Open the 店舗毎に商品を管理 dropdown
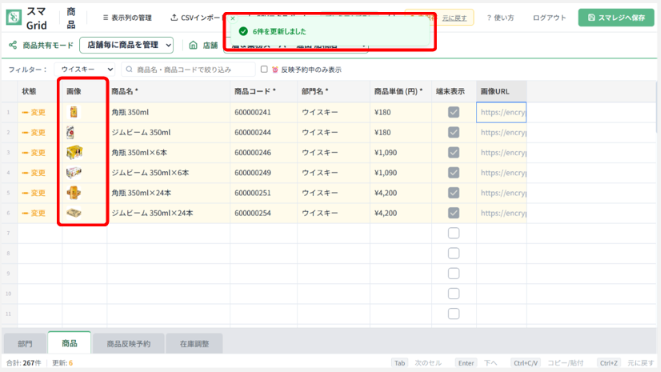 [x=126, y=45]
